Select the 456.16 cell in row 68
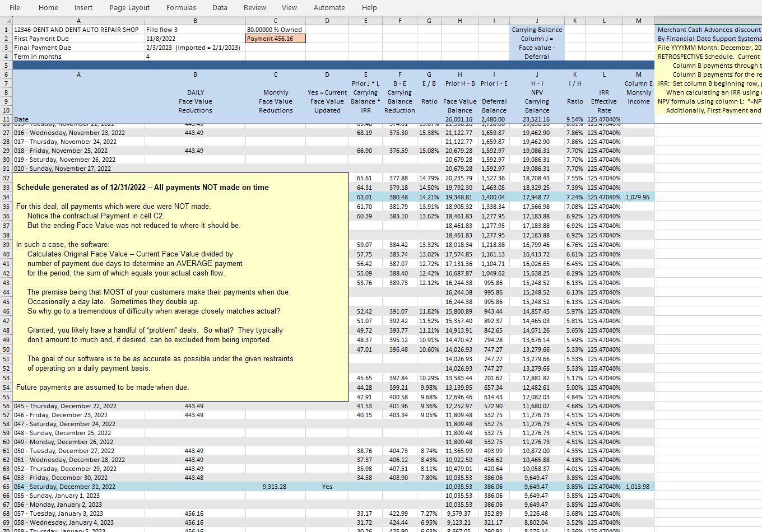This screenshot has height=532, width=762. (x=195, y=514)
